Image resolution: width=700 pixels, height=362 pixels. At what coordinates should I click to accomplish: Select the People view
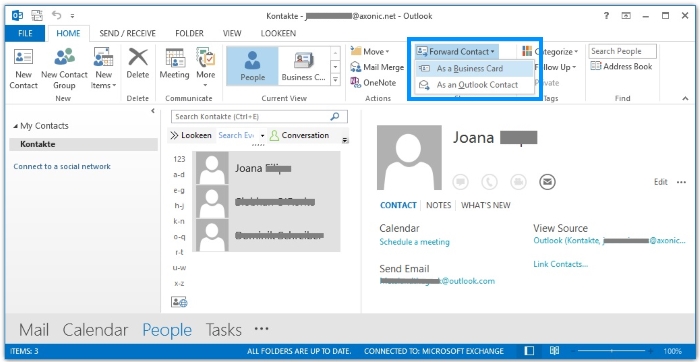(252, 66)
